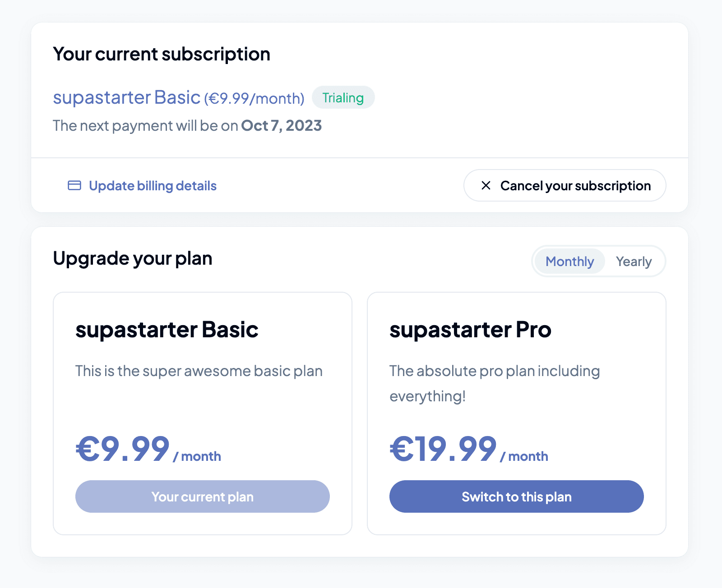
Task: Open the supastarter Basic subscription name link
Action: pos(126,97)
